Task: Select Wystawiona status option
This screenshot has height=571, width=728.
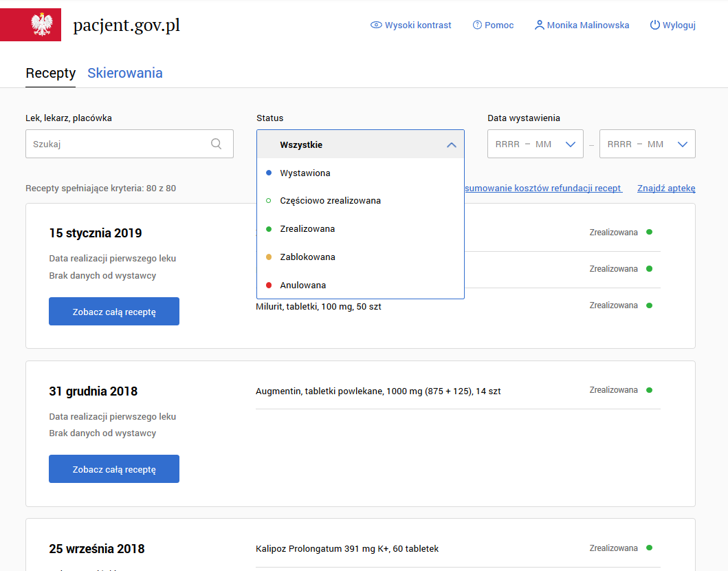Action: click(305, 173)
